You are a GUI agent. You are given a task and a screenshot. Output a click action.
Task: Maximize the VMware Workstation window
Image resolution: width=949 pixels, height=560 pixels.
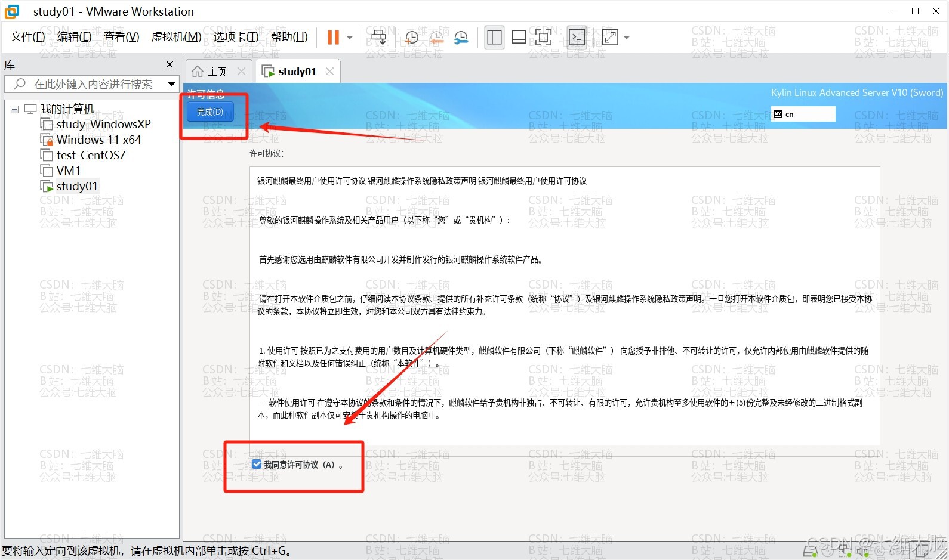[x=915, y=11]
